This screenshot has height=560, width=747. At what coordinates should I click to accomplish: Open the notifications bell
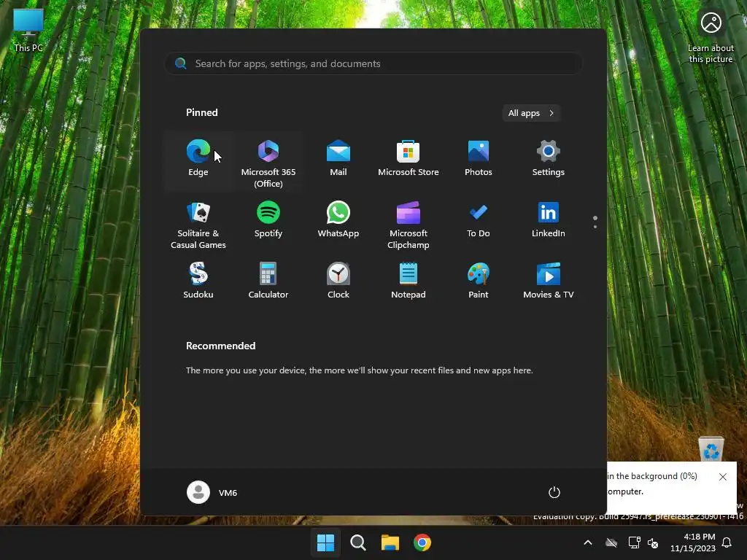coord(727,542)
